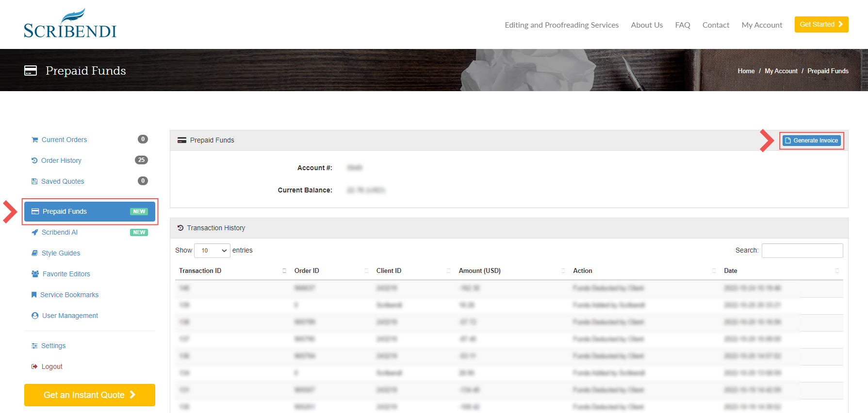Image resolution: width=868 pixels, height=413 pixels.
Task: Open the Saved Quotes link
Action: (63, 181)
